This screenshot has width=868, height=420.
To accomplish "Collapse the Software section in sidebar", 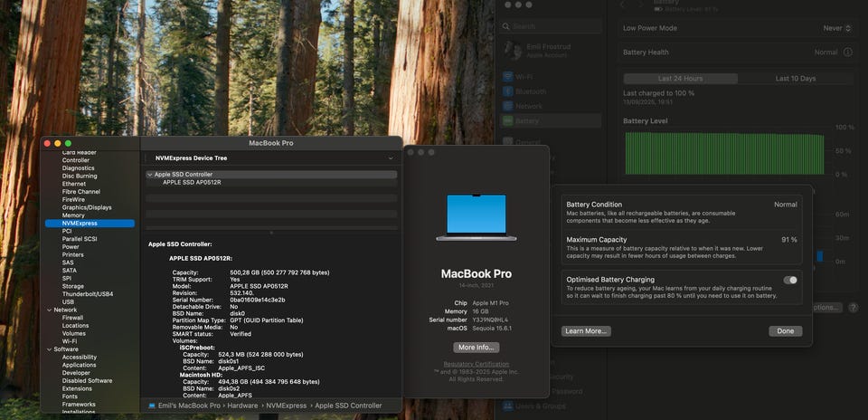I will pyautogui.click(x=49, y=349).
